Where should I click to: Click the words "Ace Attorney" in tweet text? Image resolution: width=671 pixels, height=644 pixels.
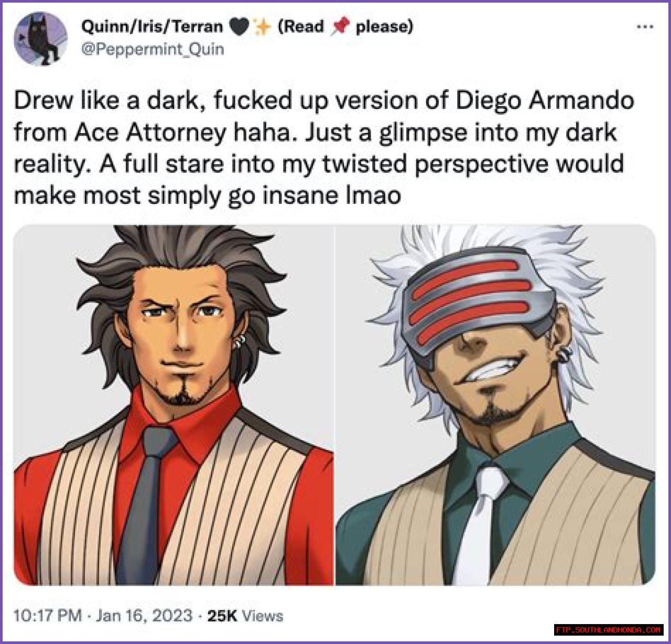(x=150, y=133)
